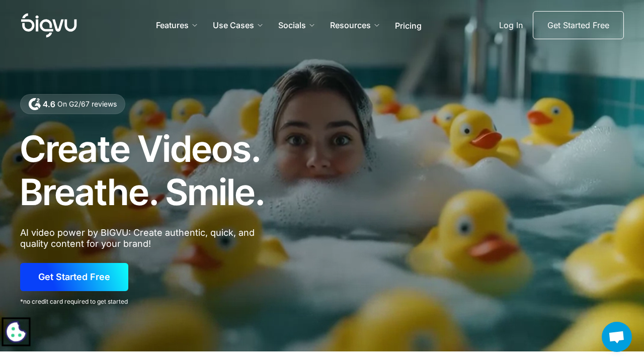The height and width of the screenshot is (362, 644).
Task: Click the Use Cases chevron icon
Action: [x=260, y=24]
